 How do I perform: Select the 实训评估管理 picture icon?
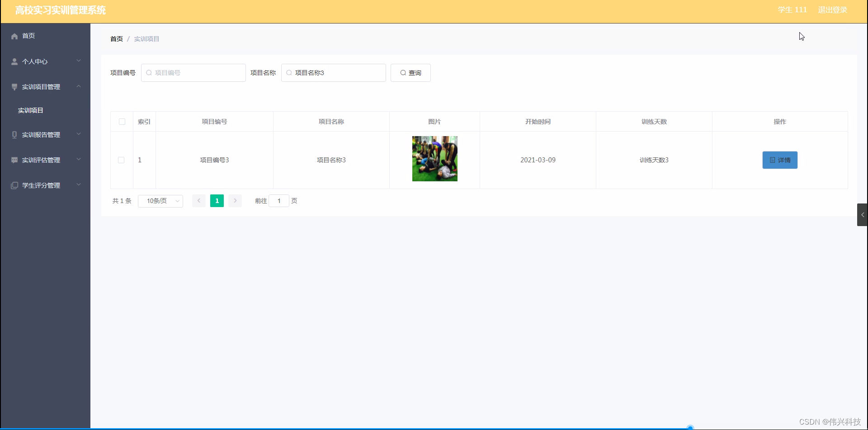pyautogui.click(x=14, y=160)
